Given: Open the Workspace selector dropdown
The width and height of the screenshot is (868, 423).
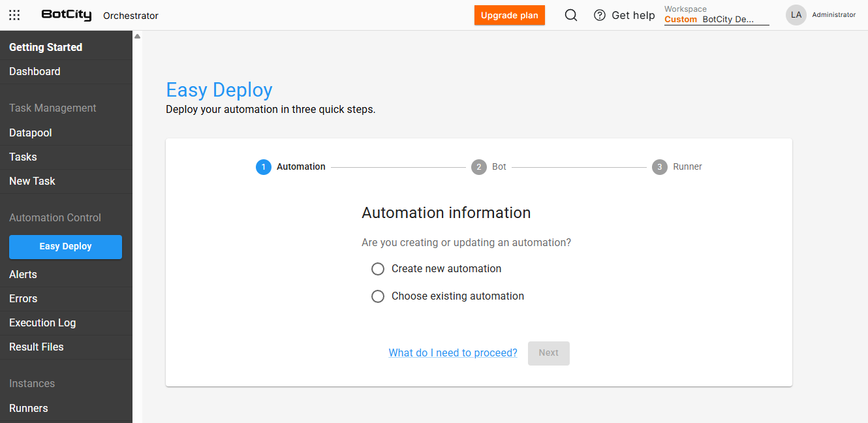Looking at the screenshot, I should (x=717, y=15).
